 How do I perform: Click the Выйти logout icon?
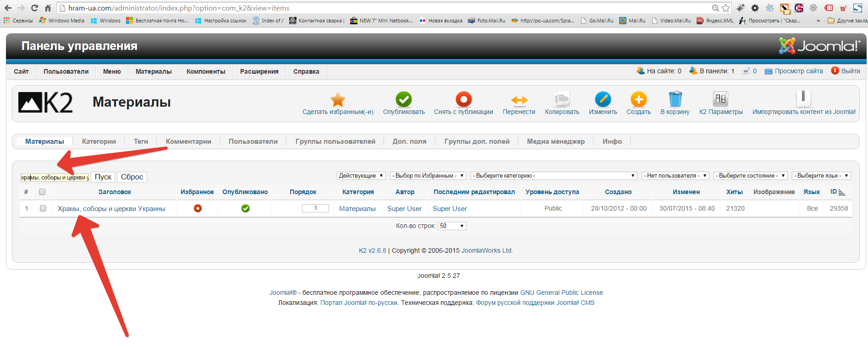(x=835, y=70)
